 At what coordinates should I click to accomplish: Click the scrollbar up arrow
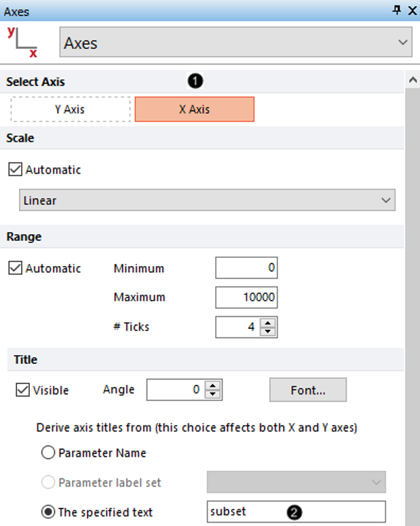413,80
